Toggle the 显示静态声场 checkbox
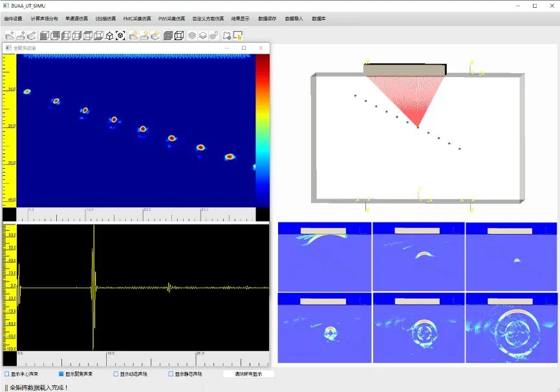 pyautogui.click(x=171, y=374)
